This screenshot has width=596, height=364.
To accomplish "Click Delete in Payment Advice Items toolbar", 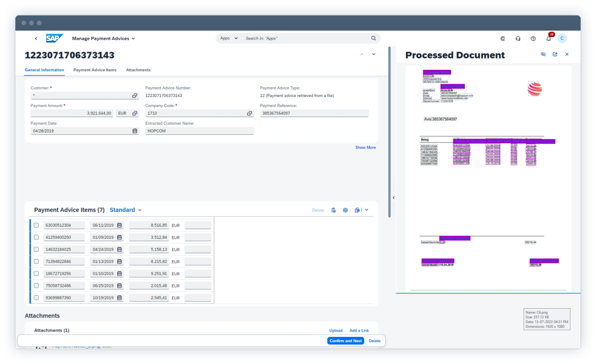I will [x=318, y=210].
